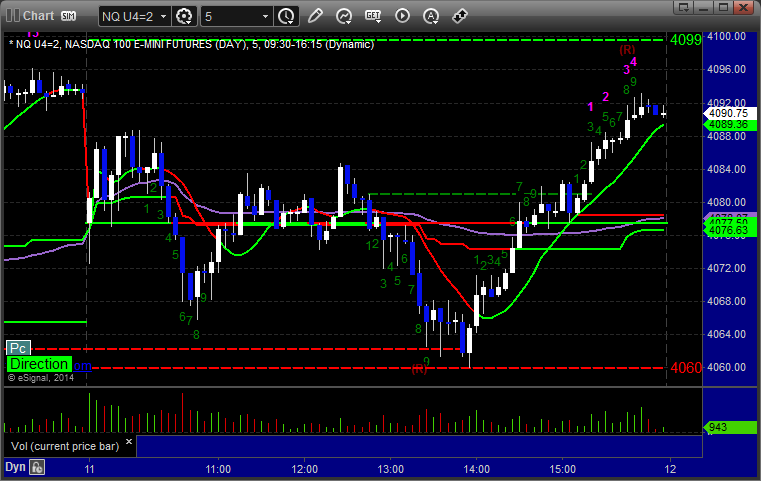761x481 pixels.
Task: Click the 943 volume value marker
Action: tap(730, 427)
